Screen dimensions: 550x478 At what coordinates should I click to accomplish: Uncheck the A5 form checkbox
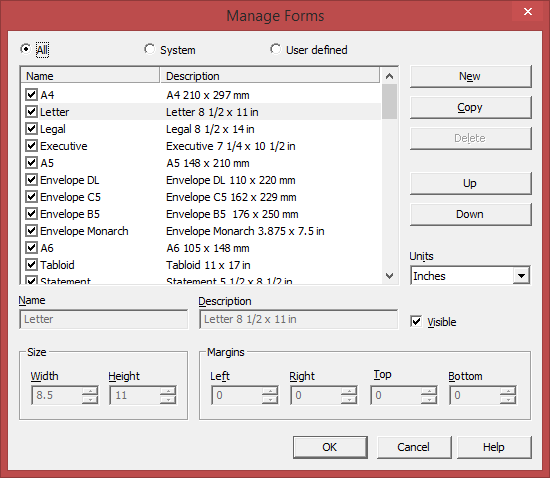[x=32, y=162]
